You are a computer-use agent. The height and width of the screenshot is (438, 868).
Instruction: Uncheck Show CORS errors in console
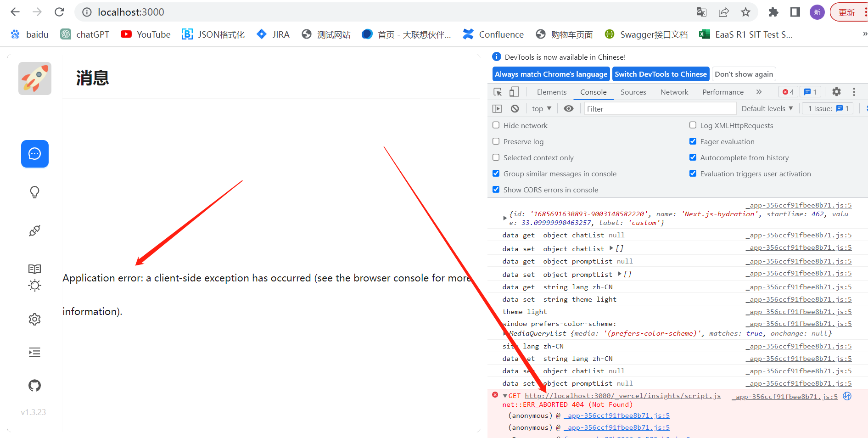pos(496,189)
